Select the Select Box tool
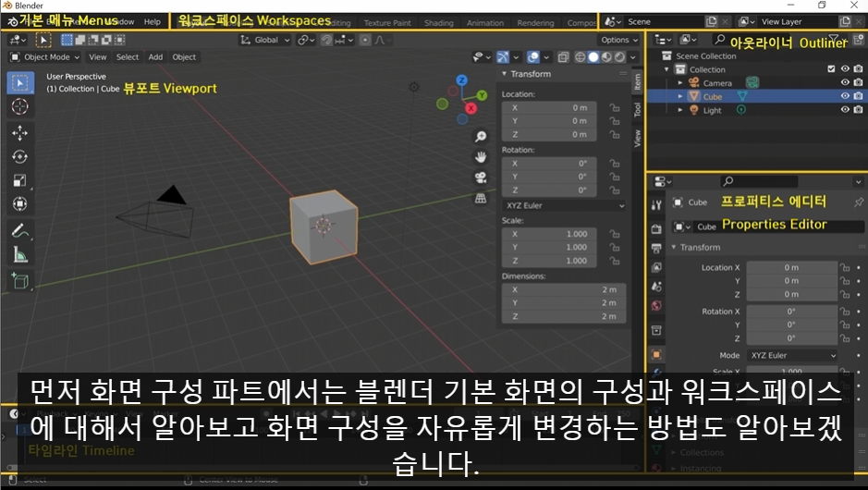The image size is (868, 490). point(20,83)
